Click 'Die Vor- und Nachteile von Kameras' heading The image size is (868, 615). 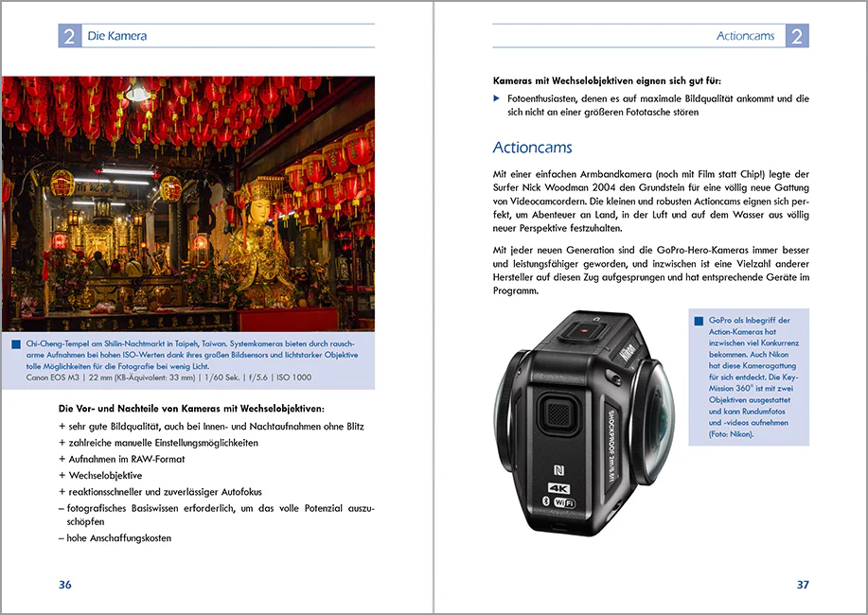(191, 409)
